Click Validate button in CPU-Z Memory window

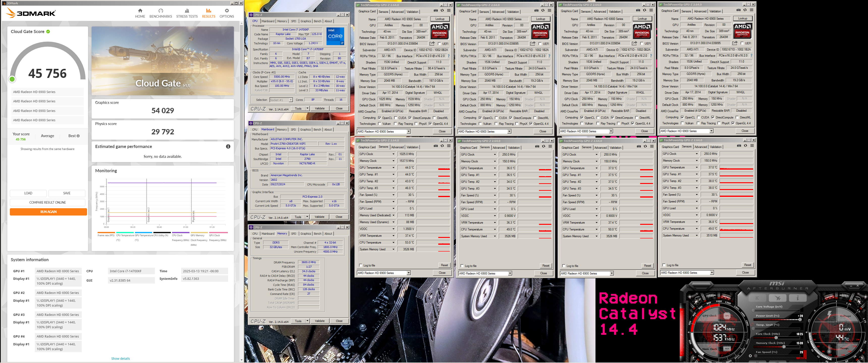pyautogui.click(x=319, y=321)
